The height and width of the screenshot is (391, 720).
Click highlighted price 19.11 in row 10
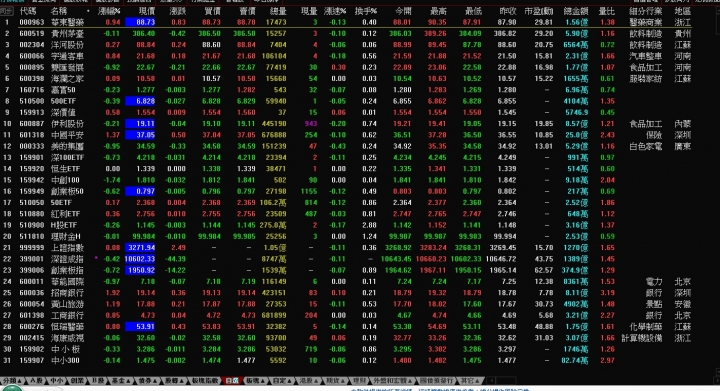140,123
